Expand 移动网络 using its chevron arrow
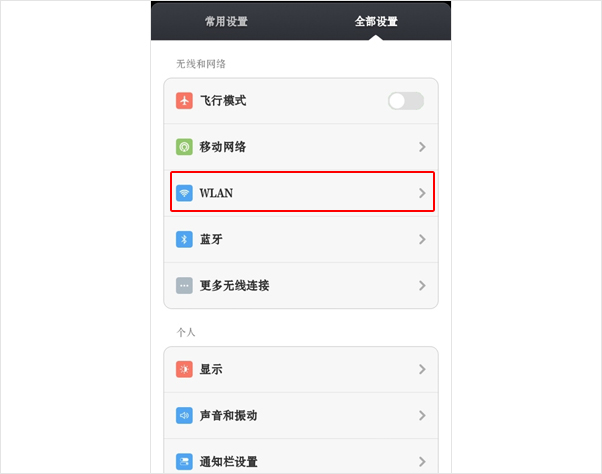602x474 pixels. click(422, 147)
